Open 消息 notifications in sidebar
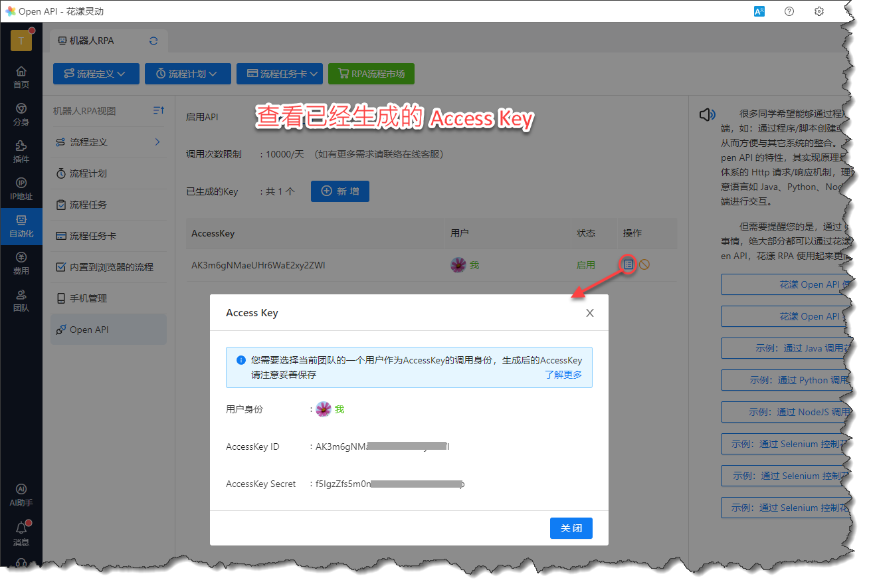The image size is (869, 588). point(21,534)
